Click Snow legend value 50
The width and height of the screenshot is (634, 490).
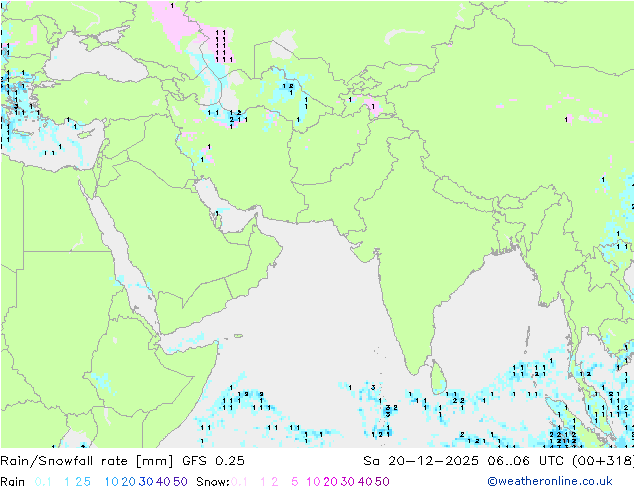tap(383, 482)
